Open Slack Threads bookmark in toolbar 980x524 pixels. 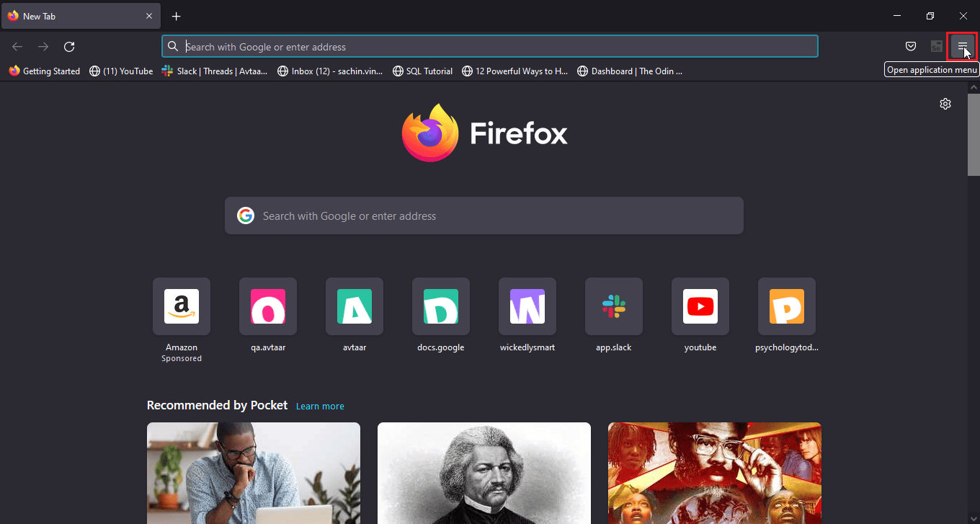coord(215,71)
